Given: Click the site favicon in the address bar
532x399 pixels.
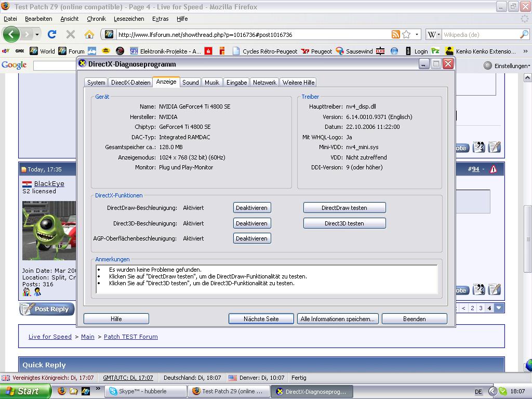Looking at the screenshot, I should click(x=109, y=34).
